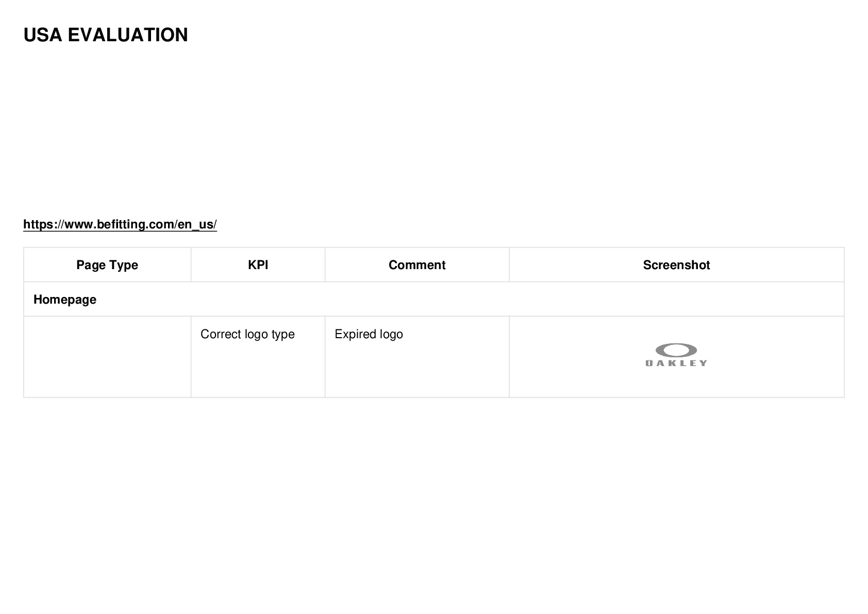Screen dimensions: 868x614
Task: Select the OAKLEY wordmark under the ellipse
Action: [x=676, y=363]
